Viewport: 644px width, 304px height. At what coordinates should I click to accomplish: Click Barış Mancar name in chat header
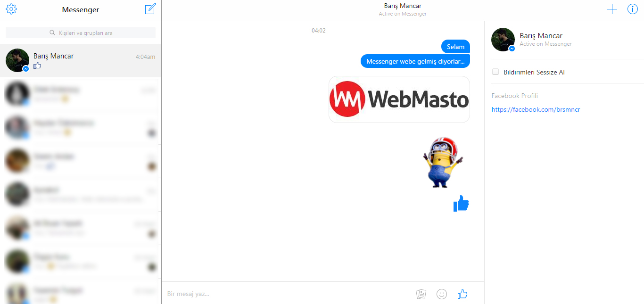[x=403, y=6]
